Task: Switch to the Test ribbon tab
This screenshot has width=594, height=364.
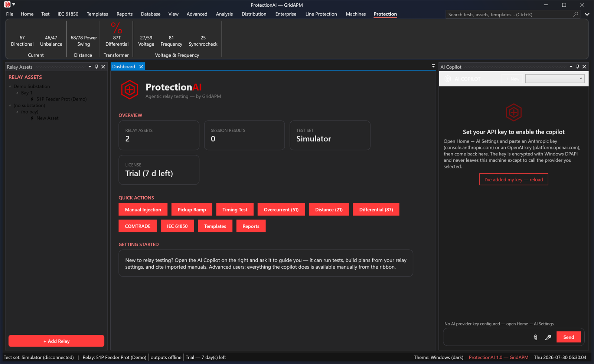Action: (x=45, y=14)
